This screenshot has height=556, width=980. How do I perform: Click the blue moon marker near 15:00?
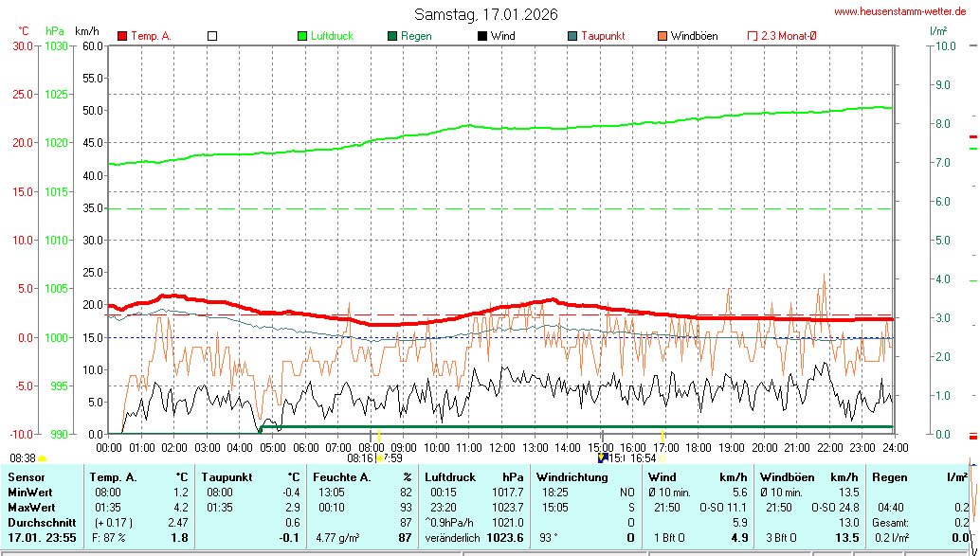[601, 457]
